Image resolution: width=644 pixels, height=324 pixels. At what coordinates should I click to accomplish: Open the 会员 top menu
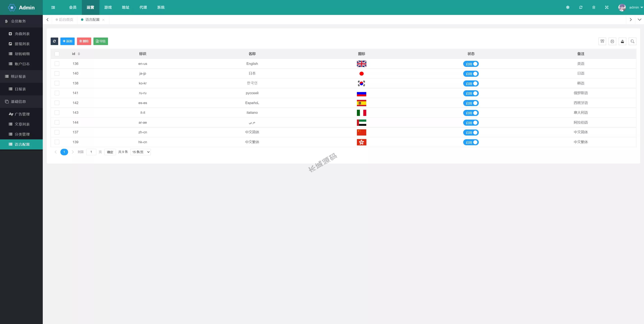(x=73, y=8)
